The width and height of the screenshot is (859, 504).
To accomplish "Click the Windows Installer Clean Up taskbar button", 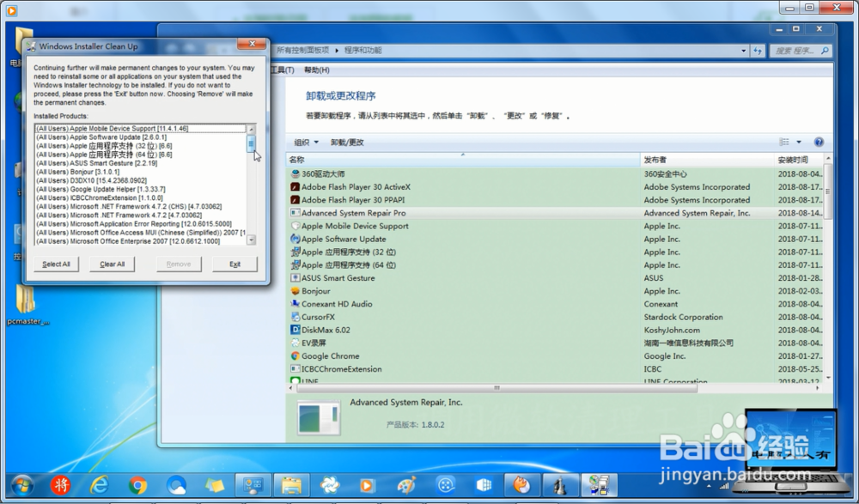I will pos(599,485).
